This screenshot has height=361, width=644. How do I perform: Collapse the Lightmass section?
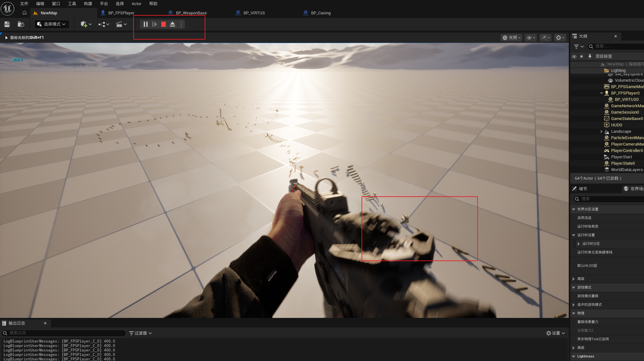coord(574,357)
